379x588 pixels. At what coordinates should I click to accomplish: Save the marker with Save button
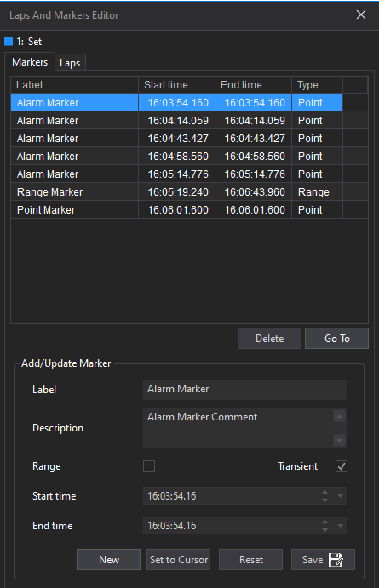tap(323, 560)
